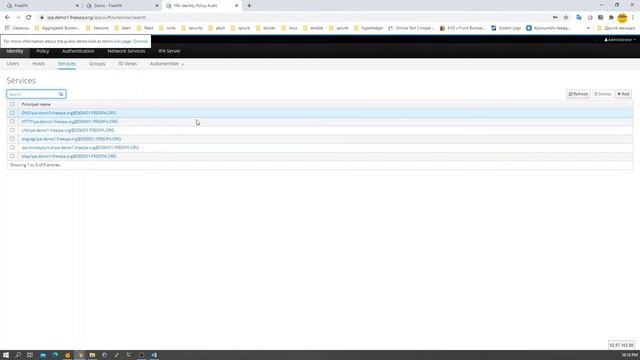
Task: Click the Refresh button
Action: click(578, 94)
